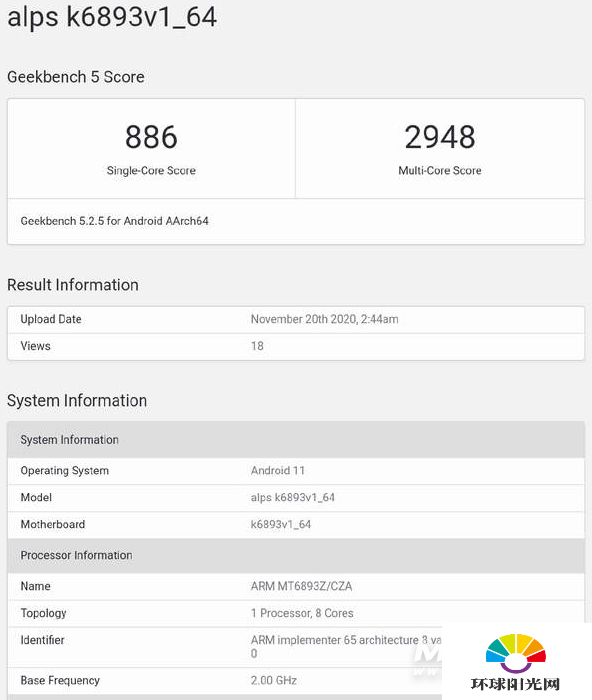Click Geekbench 5.2.5 for Android AArch64 text

[x=115, y=221]
